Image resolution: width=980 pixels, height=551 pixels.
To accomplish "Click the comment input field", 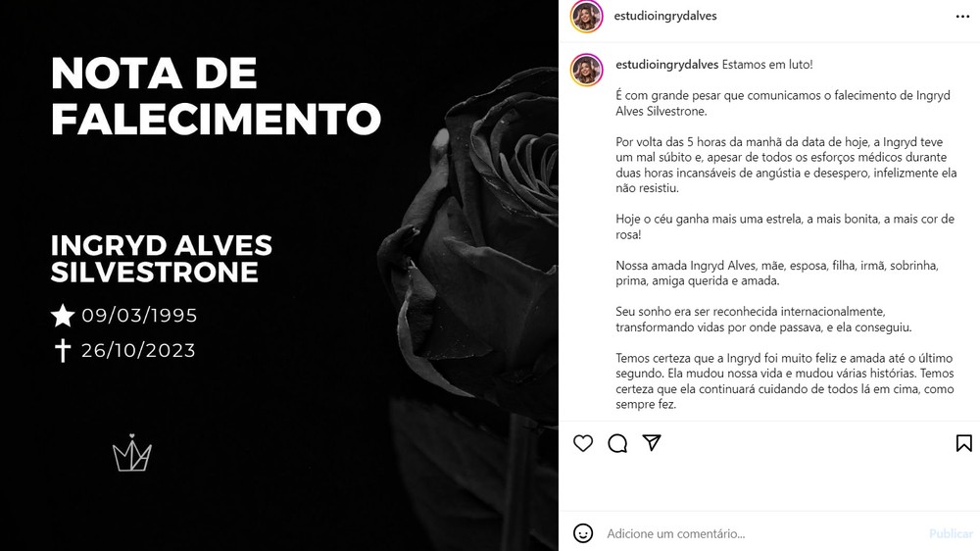I will coord(762,533).
